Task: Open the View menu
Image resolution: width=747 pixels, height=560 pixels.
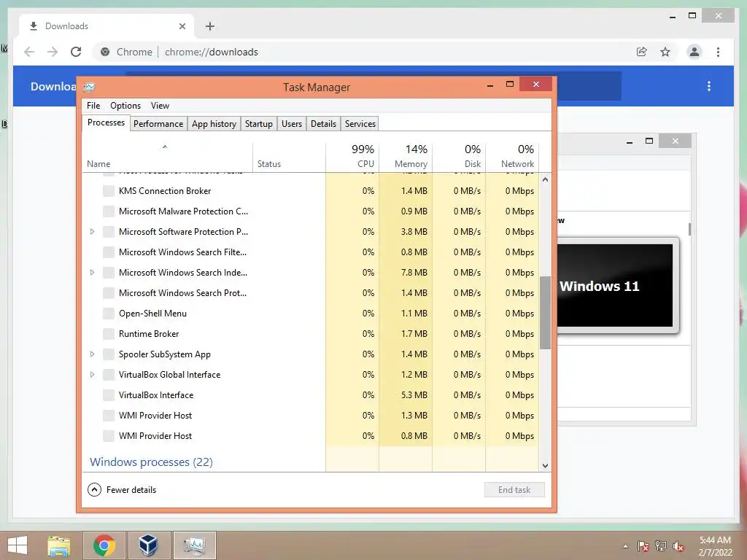Action: 160,106
